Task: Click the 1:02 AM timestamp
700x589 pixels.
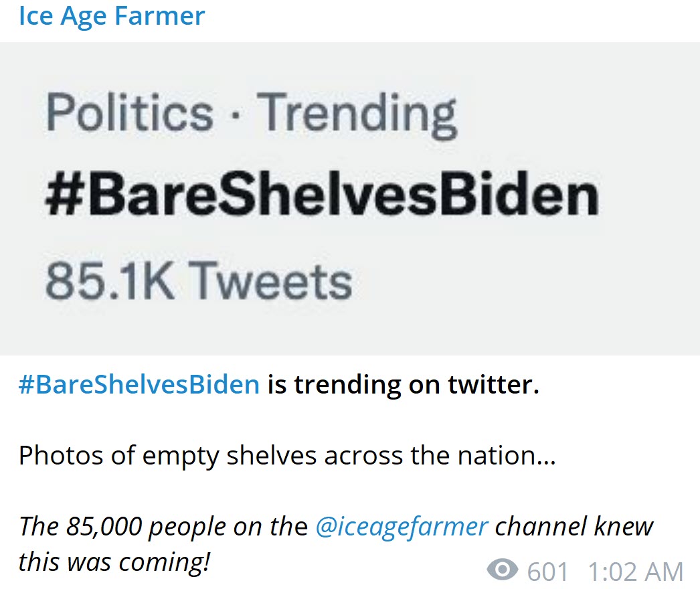Action: (x=636, y=572)
